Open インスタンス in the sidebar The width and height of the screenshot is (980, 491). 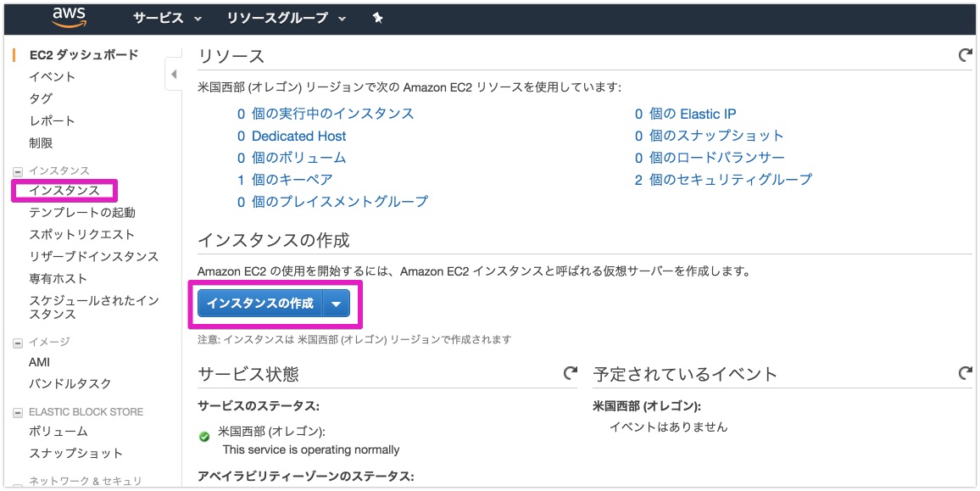point(64,190)
